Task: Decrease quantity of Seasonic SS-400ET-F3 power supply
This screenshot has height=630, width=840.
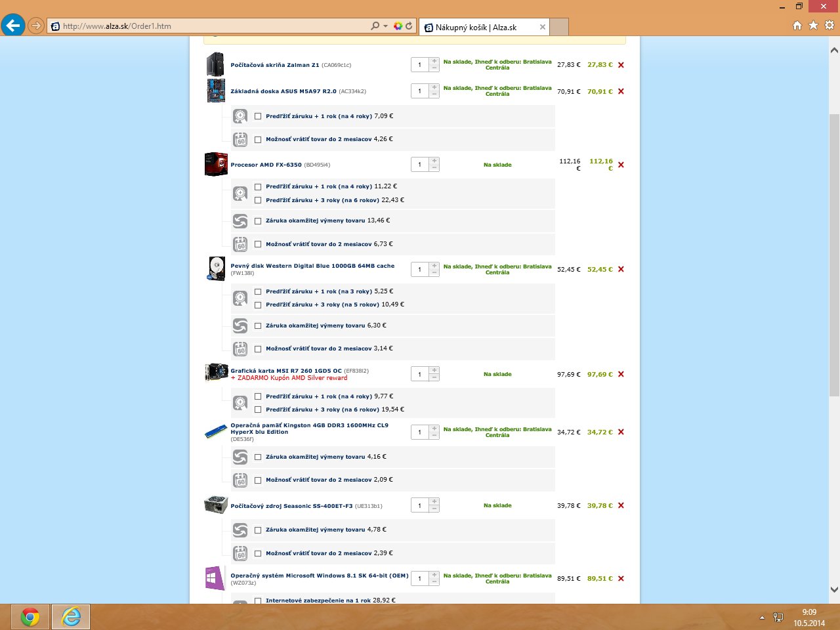Action: (434, 509)
